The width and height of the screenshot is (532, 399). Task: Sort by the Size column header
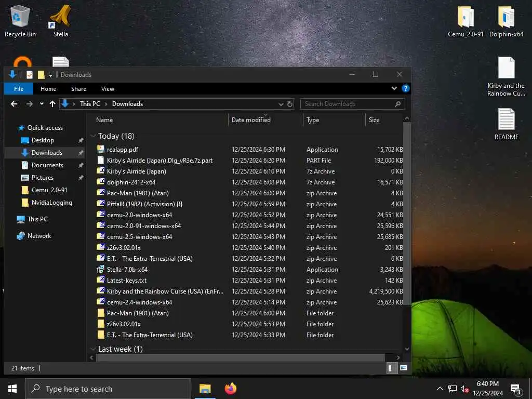coord(374,120)
